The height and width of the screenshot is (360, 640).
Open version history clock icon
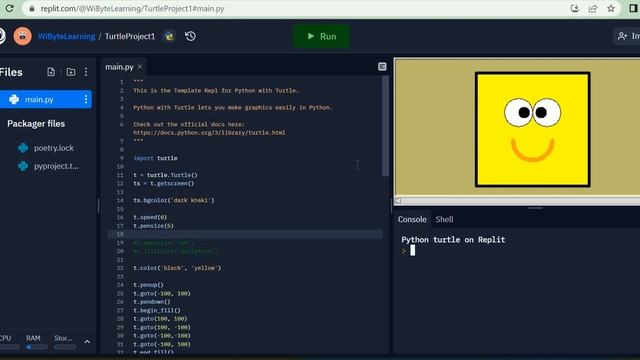[190, 36]
